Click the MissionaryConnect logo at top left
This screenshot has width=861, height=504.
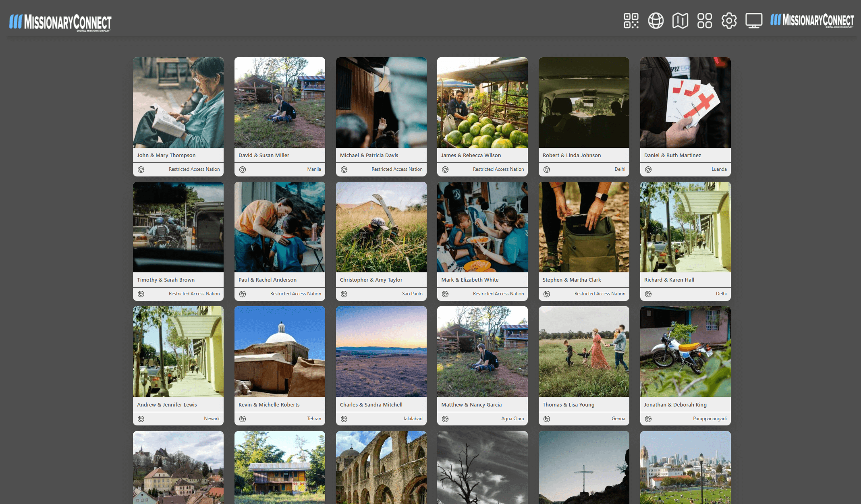click(x=60, y=22)
